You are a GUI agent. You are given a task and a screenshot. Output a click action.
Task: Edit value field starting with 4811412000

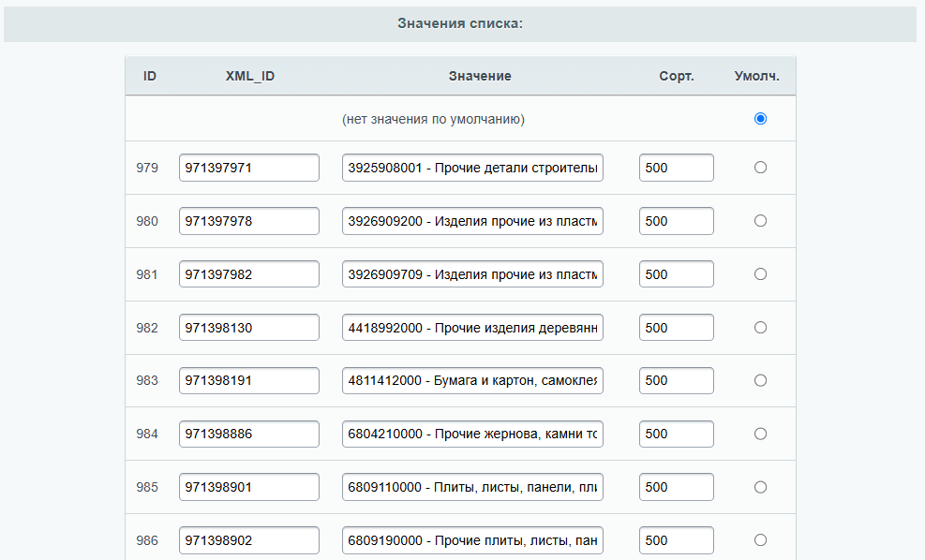[472, 381]
